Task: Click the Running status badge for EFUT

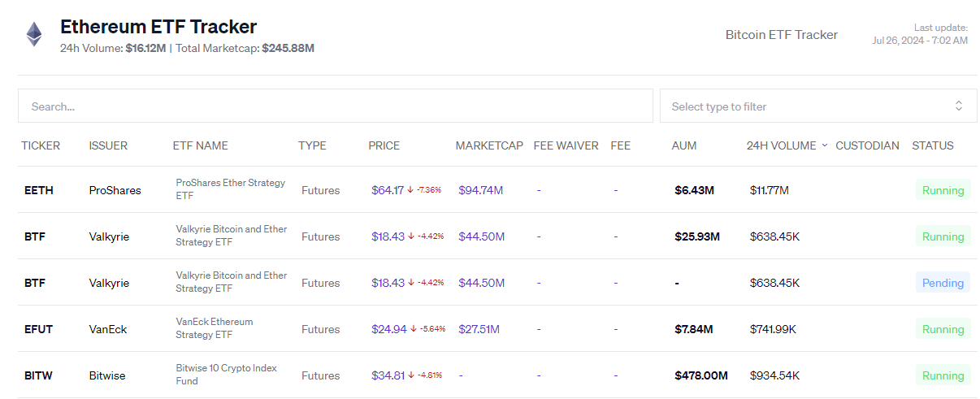Action: (943, 329)
